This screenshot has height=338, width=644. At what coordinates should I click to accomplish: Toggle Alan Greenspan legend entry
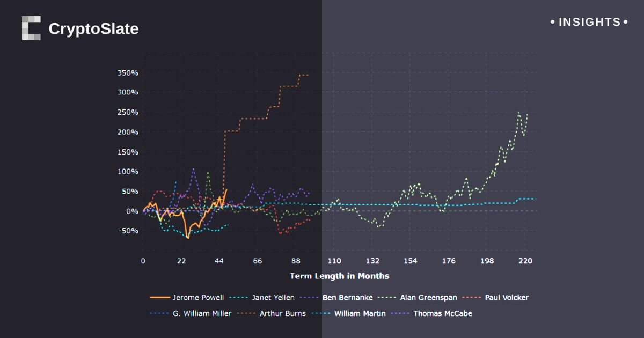click(428, 297)
